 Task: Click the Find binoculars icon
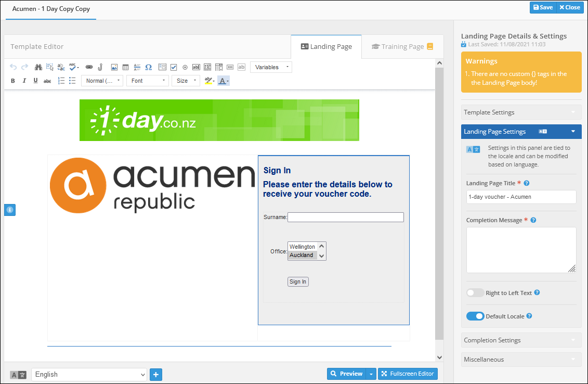[38, 67]
